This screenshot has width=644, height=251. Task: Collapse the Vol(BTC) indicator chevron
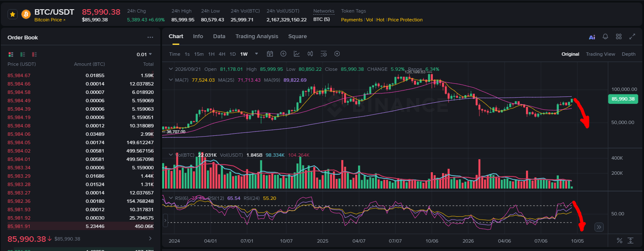coord(171,155)
